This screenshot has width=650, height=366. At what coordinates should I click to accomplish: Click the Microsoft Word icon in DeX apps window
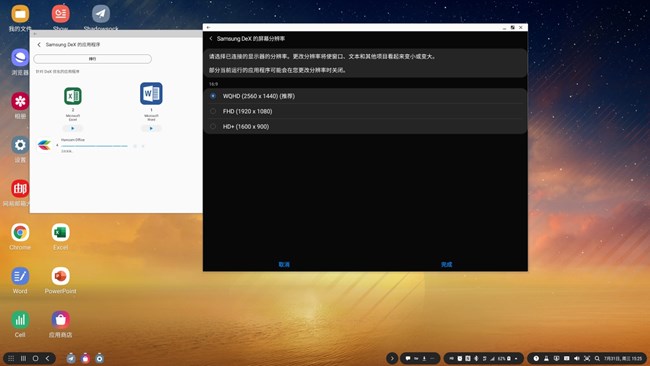click(151, 94)
